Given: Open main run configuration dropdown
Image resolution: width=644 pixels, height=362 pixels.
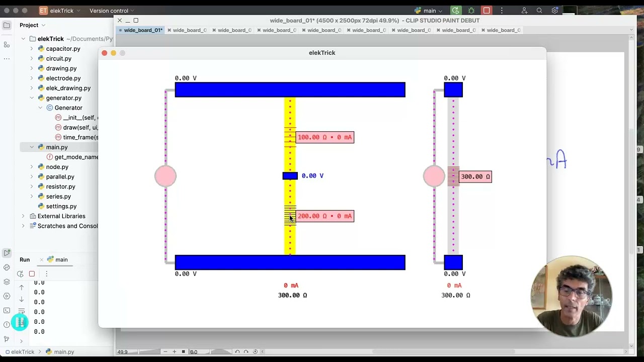Looking at the screenshot, I should point(428,11).
